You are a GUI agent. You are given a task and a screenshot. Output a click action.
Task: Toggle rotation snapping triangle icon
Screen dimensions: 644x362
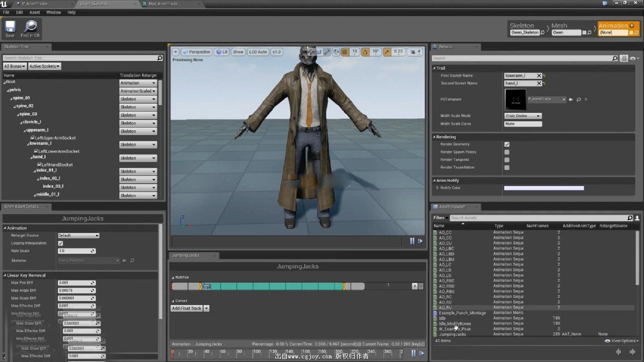[x=365, y=52]
